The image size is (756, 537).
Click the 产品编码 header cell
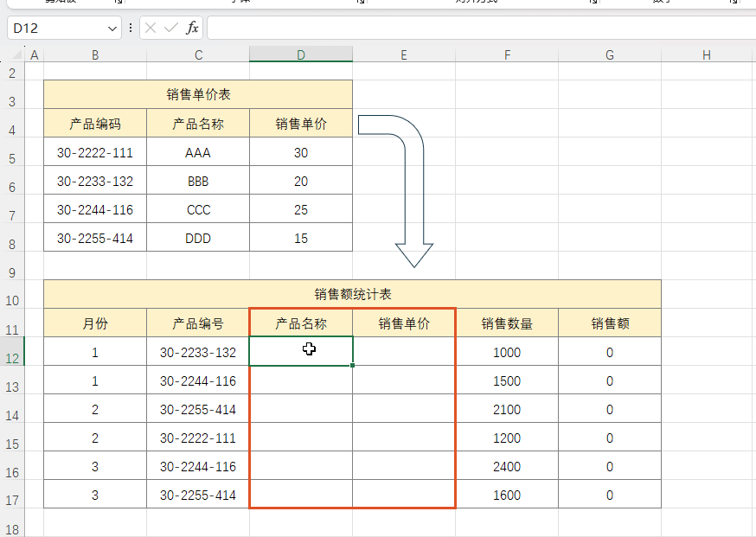(95, 124)
